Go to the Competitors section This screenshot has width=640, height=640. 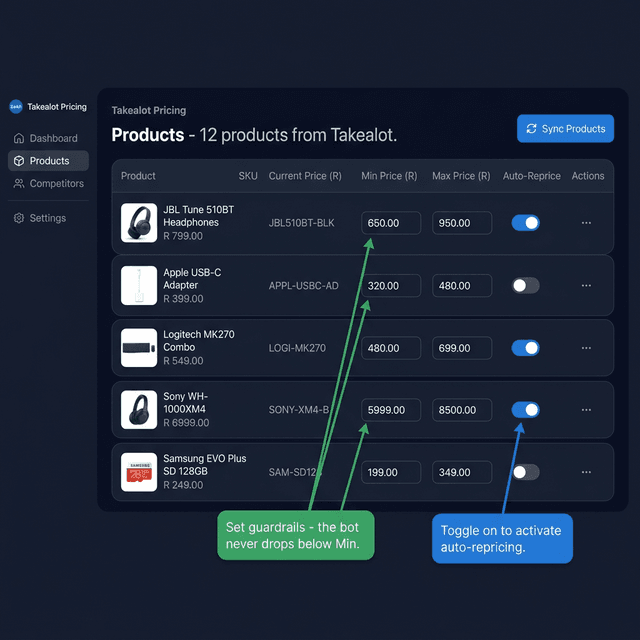coord(48,184)
